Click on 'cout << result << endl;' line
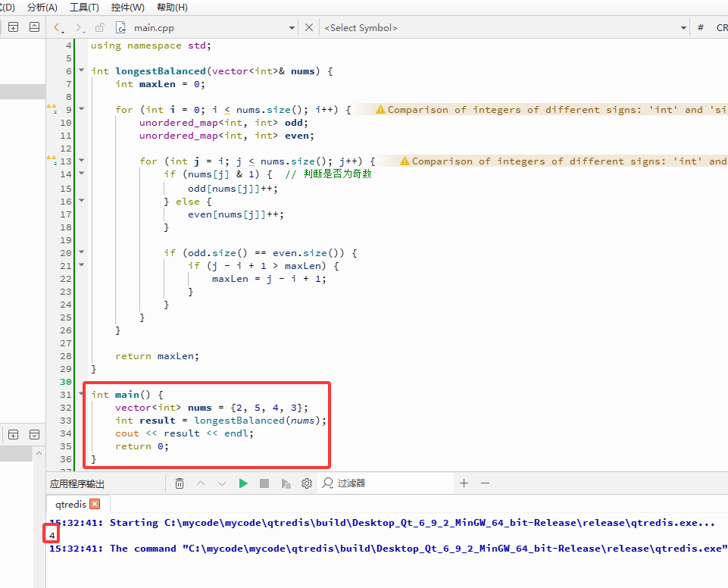This screenshot has width=728, height=588. (x=184, y=433)
